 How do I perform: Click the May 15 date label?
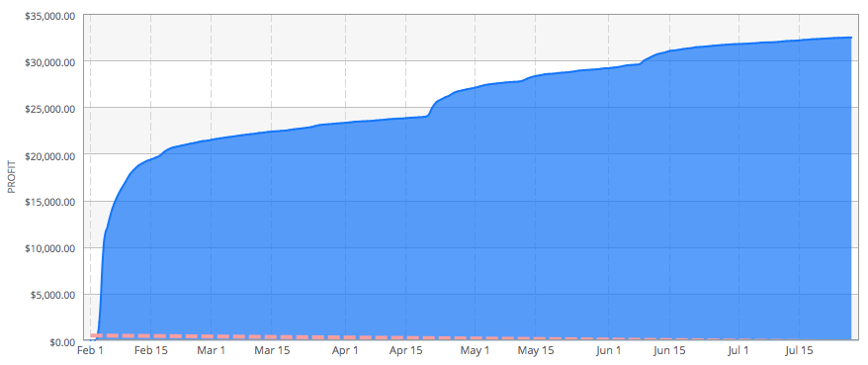[535, 351]
